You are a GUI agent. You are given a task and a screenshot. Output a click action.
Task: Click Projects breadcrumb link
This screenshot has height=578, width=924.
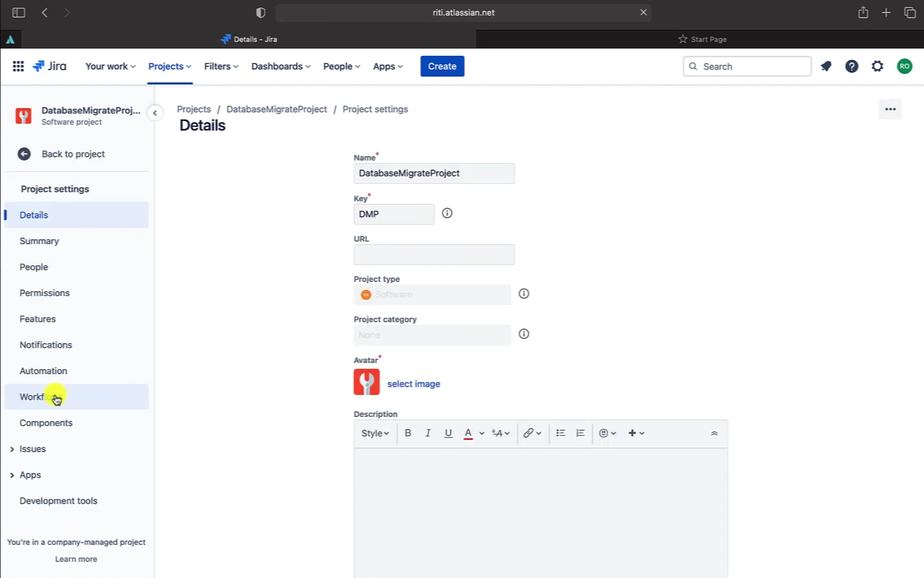194,109
